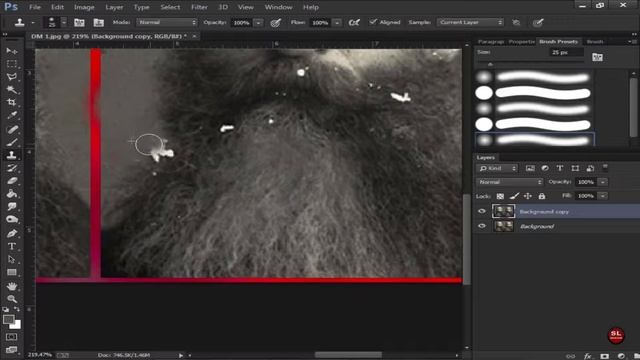This screenshot has height=360, width=640.
Task: Open the brush preset picker dropdown
Action: click(64, 22)
